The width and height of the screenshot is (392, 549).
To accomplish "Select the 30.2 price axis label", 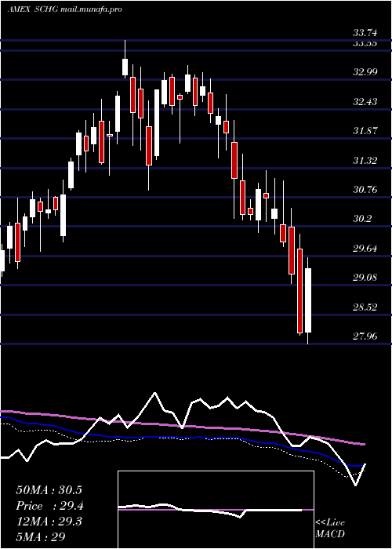I will [x=362, y=219].
